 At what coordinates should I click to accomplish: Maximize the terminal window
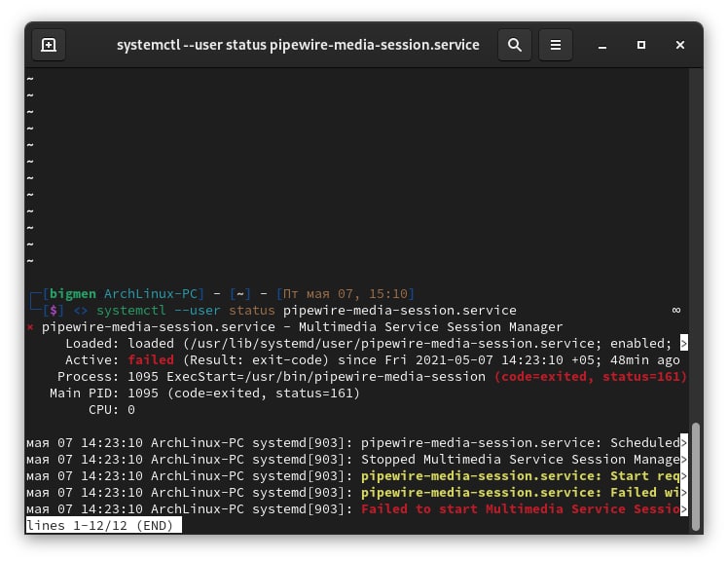pyautogui.click(x=641, y=45)
